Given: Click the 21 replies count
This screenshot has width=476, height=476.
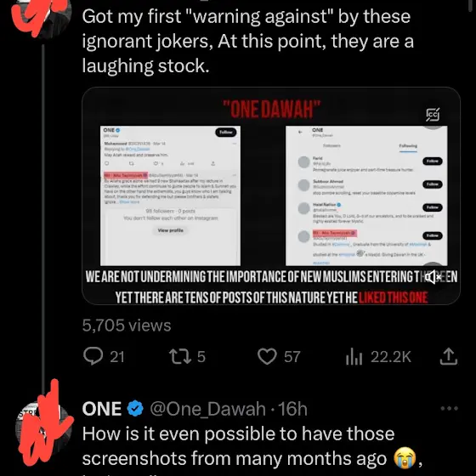Looking at the screenshot, I should (117, 357).
